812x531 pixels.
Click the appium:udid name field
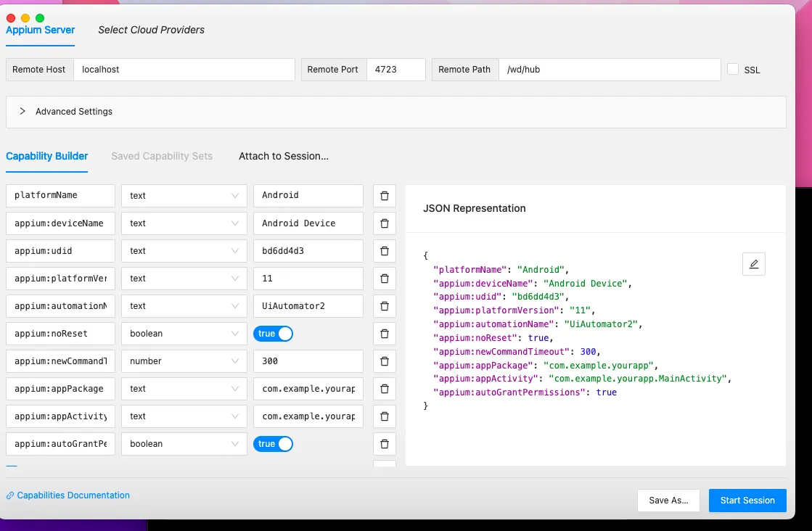[x=60, y=251]
